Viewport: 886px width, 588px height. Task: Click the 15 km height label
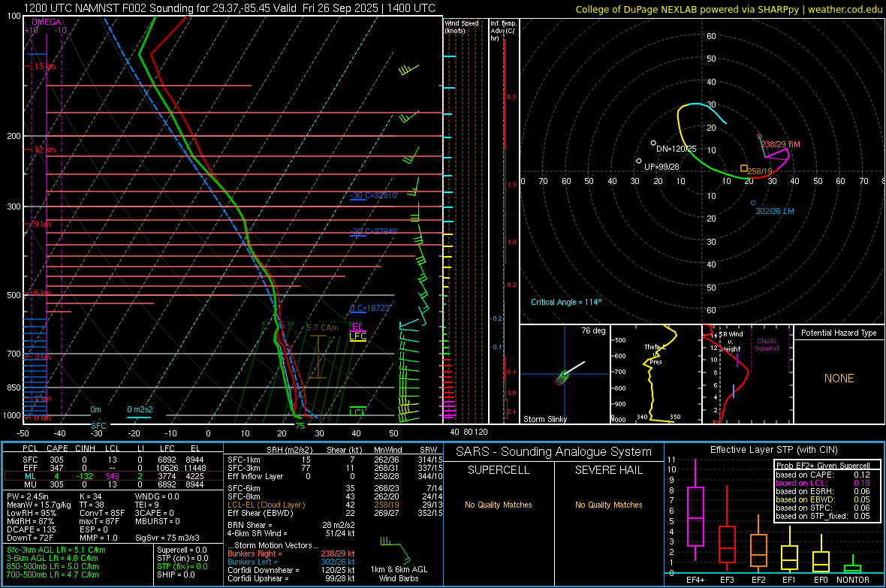[44, 66]
